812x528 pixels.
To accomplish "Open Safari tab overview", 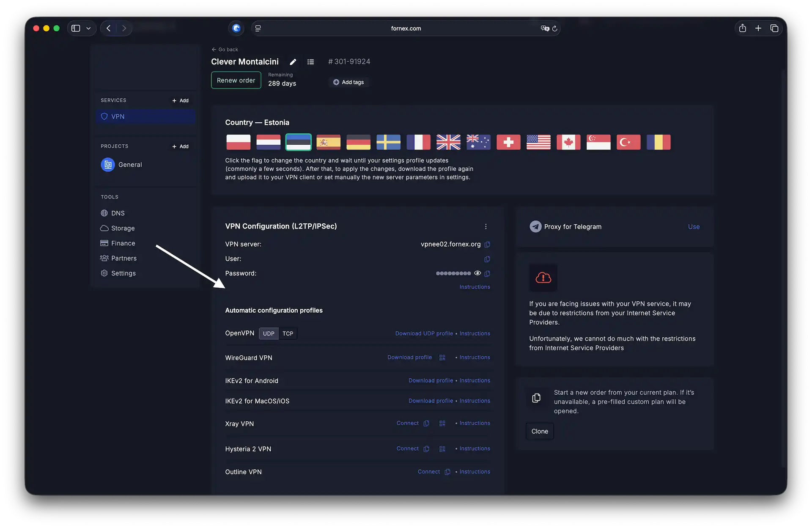I will [x=774, y=28].
